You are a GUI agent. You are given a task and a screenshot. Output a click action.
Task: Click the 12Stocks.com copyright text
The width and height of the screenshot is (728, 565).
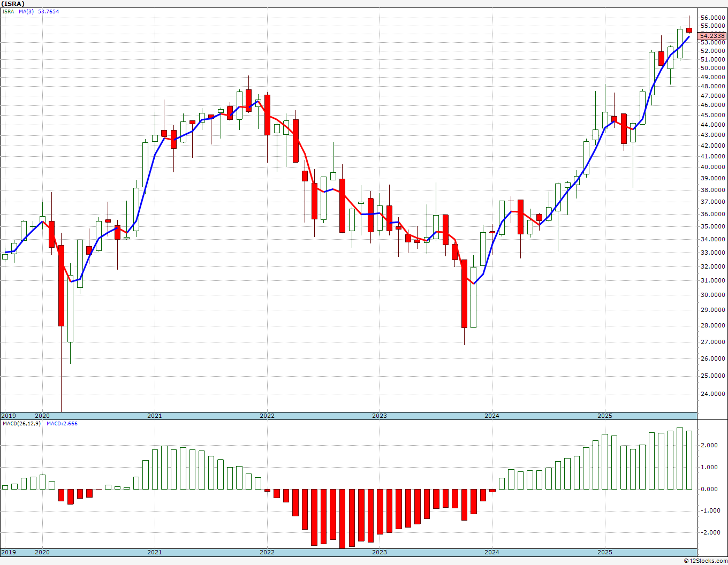click(x=706, y=561)
